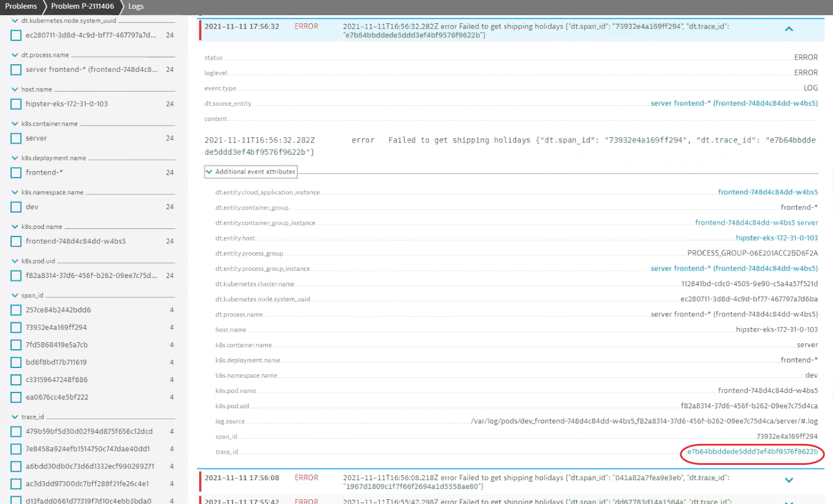Enable the dev namespace checkbox
The width and height of the screenshot is (833, 504).
(16, 207)
